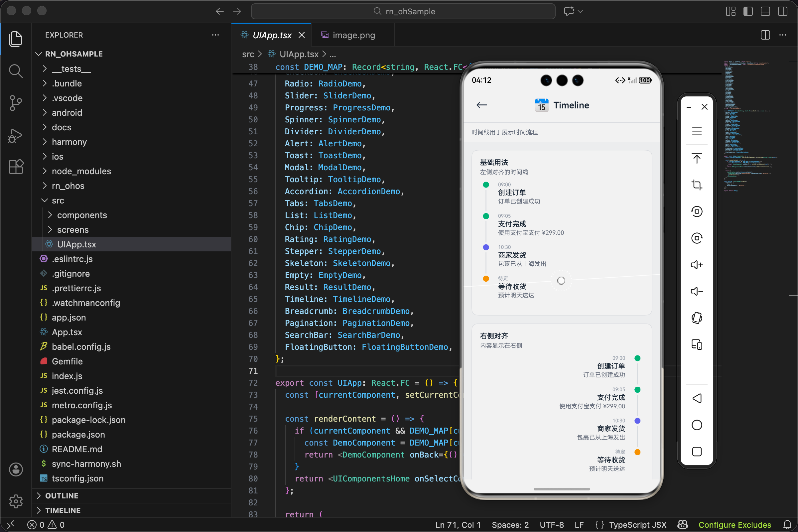Click emulator screenshot crop icon
The width and height of the screenshot is (798, 532).
pyautogui.click(x=697, y=185)
